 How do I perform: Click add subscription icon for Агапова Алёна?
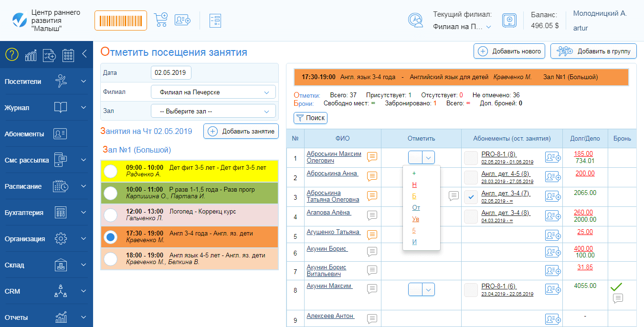coord(553,216)
